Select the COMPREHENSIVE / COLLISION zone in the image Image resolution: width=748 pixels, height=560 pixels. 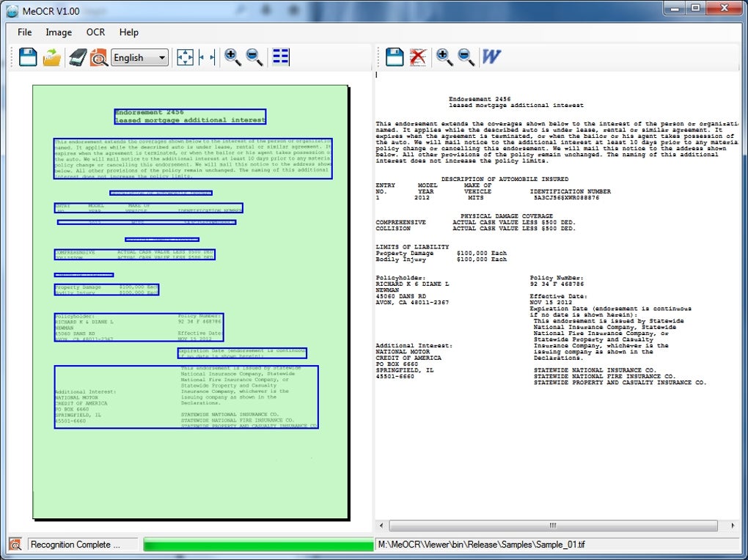pos(134,254)
